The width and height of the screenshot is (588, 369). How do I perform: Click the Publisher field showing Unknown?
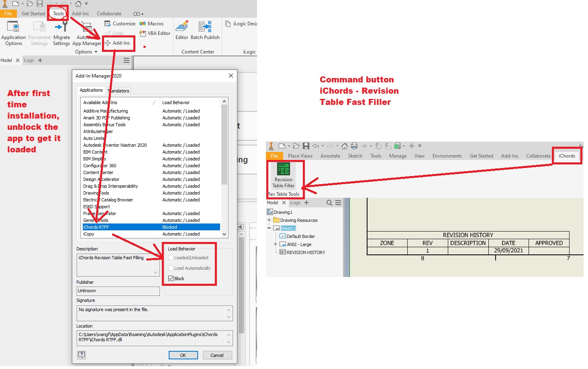tap(118, 291)
